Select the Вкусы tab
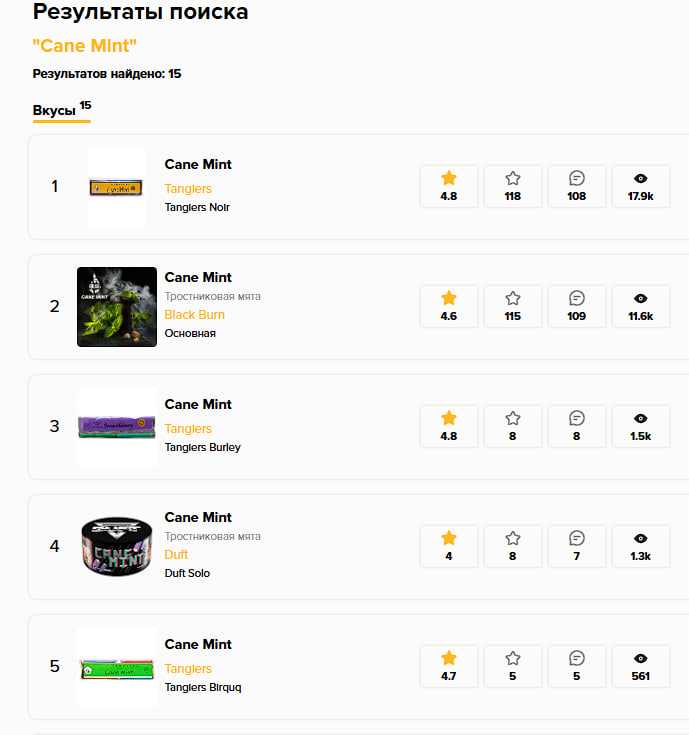689x735 pixels. [55, 111]
